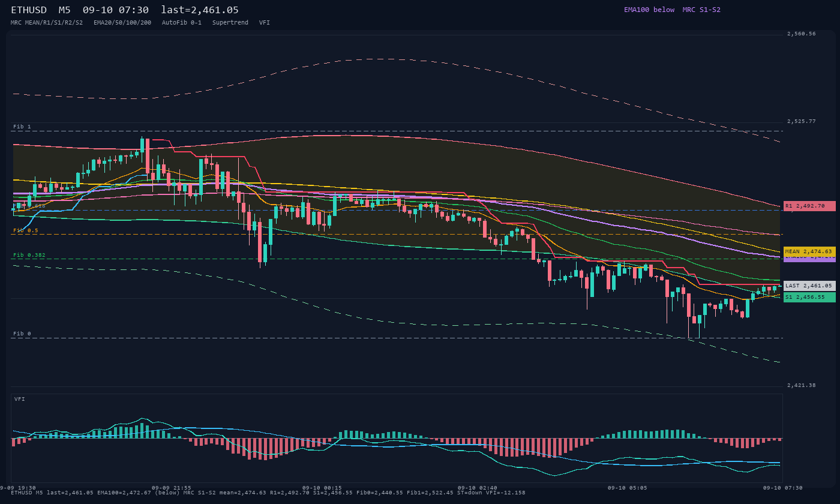Screen dimensions: 840x504
Task: Click the ETHUSD symbol in the chart title
Action: click(x=29, y=10)
